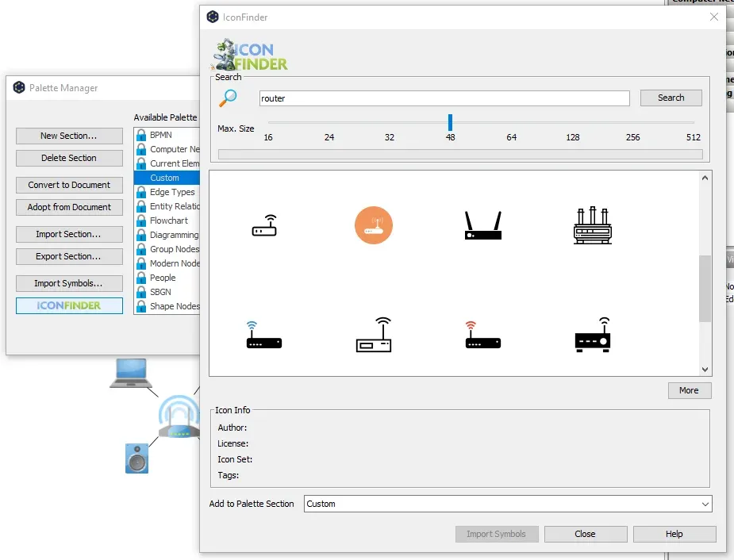734x560 pixels.
Task: Select Edge Types palette entry
Action: (167, 192)
